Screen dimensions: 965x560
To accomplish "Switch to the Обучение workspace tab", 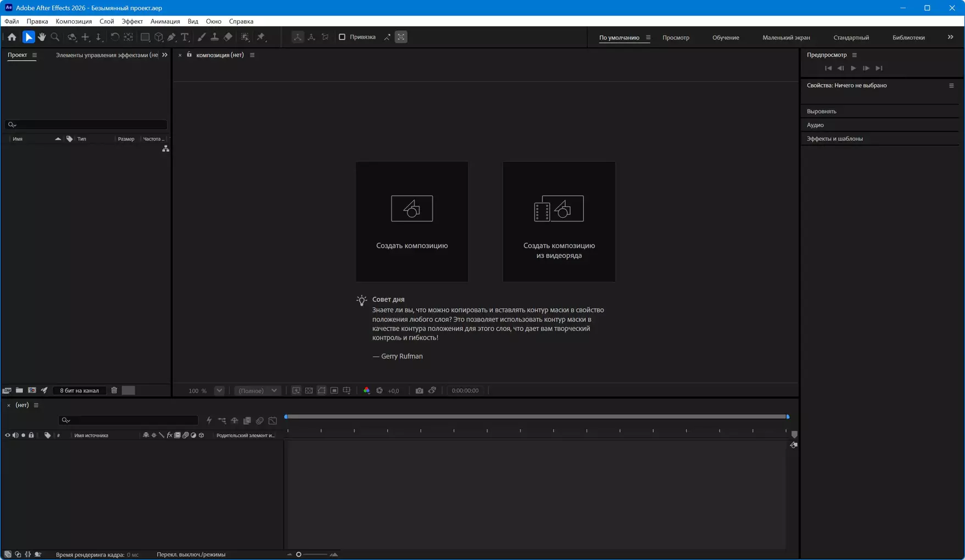I will (x=726, y=37).
